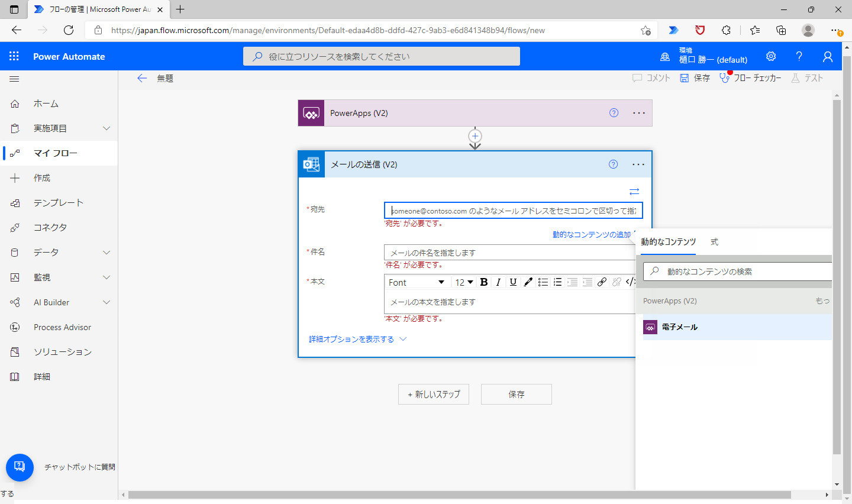Open the PowerApps (V2) ellipsis menu
Image resolution: width=852 pixels, height=504 pixels.
[x=639, y=113]
